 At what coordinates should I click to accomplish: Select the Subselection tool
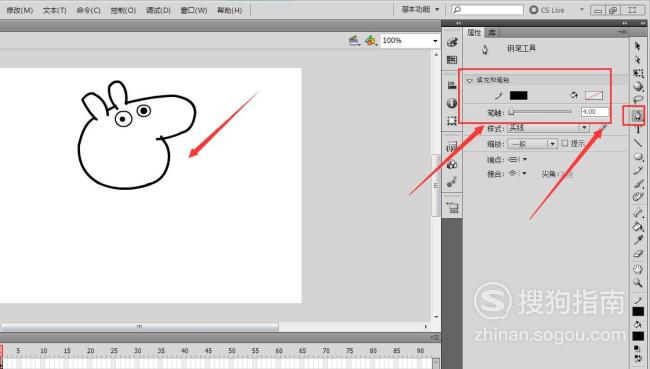638,60
